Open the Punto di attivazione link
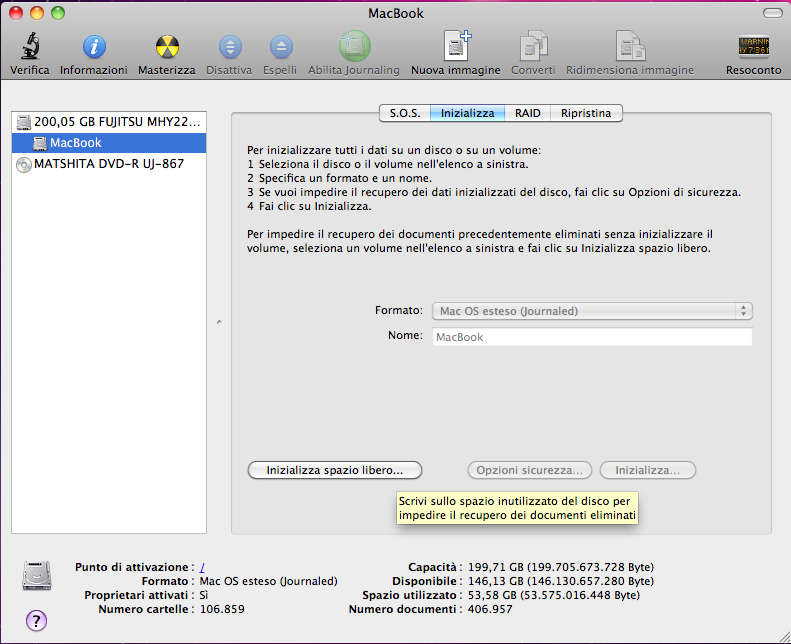 [202, 567]
